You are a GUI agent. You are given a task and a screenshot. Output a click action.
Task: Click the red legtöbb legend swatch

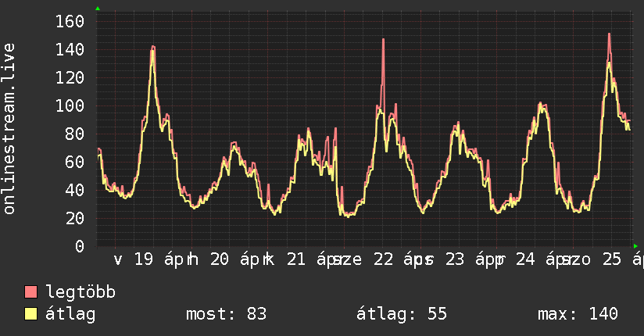point(30,292)
